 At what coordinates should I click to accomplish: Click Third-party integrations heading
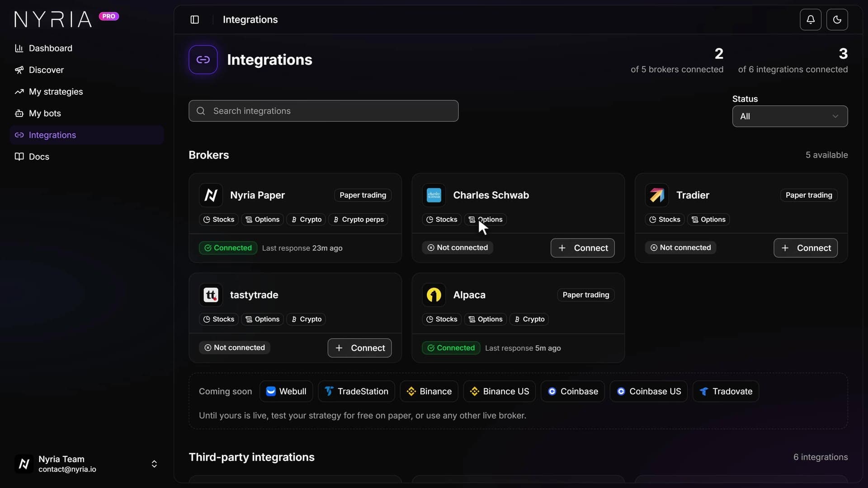pyautogui.click(x=252, y=457)
